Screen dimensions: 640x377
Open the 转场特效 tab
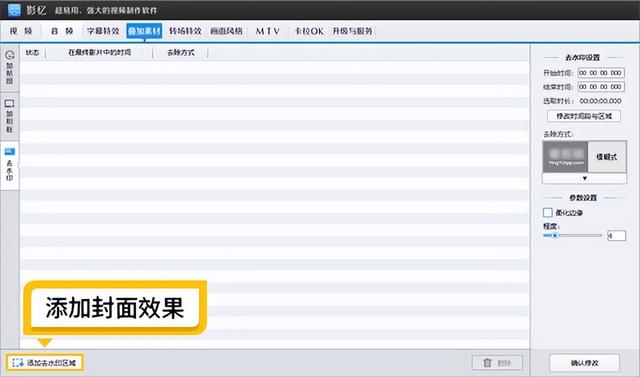[185, 31]
